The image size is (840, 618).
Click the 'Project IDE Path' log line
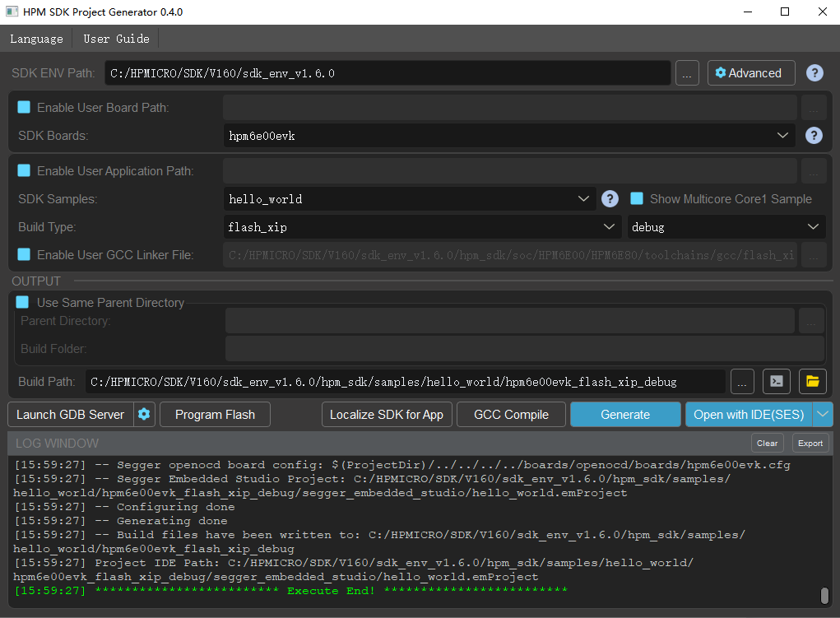[354, 569]
